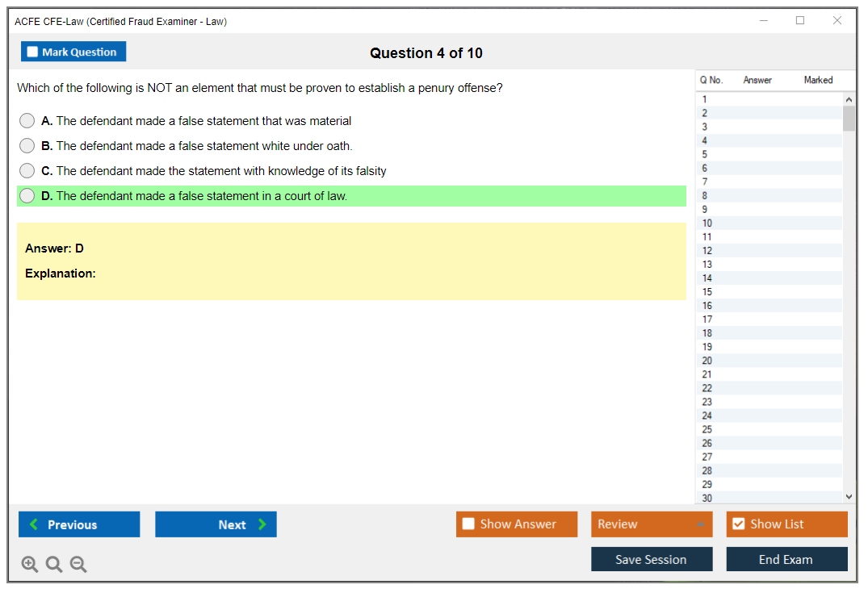
Task: Select question 17 in the list
Action: [x=707, y=319]
